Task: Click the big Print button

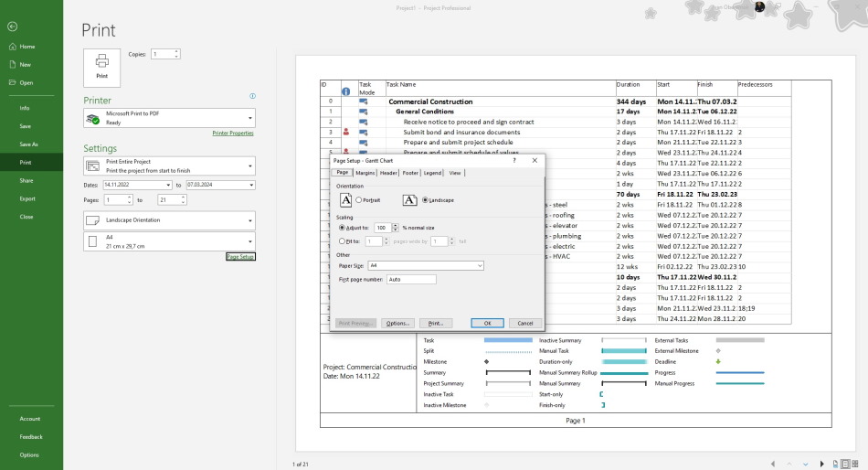Action: click(x=101, y=68)
